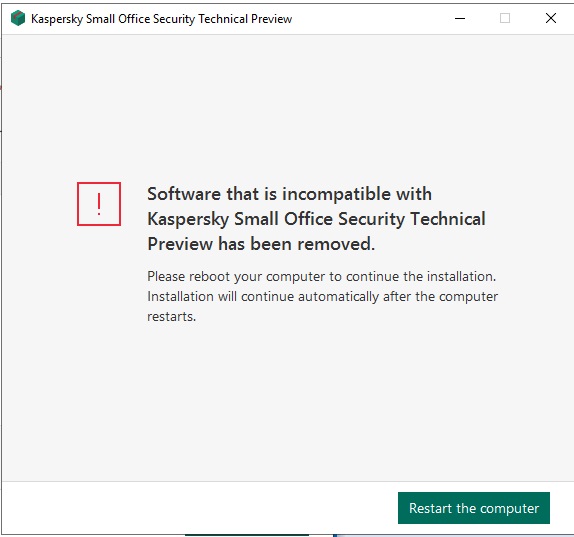Click the word 'restarts.' in the message

pos(171,317)
